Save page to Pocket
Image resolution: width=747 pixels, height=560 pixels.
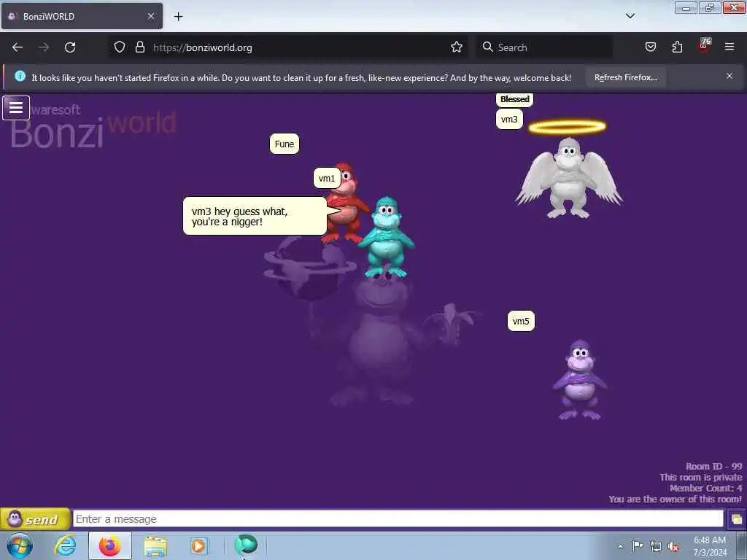pos(650,47)
